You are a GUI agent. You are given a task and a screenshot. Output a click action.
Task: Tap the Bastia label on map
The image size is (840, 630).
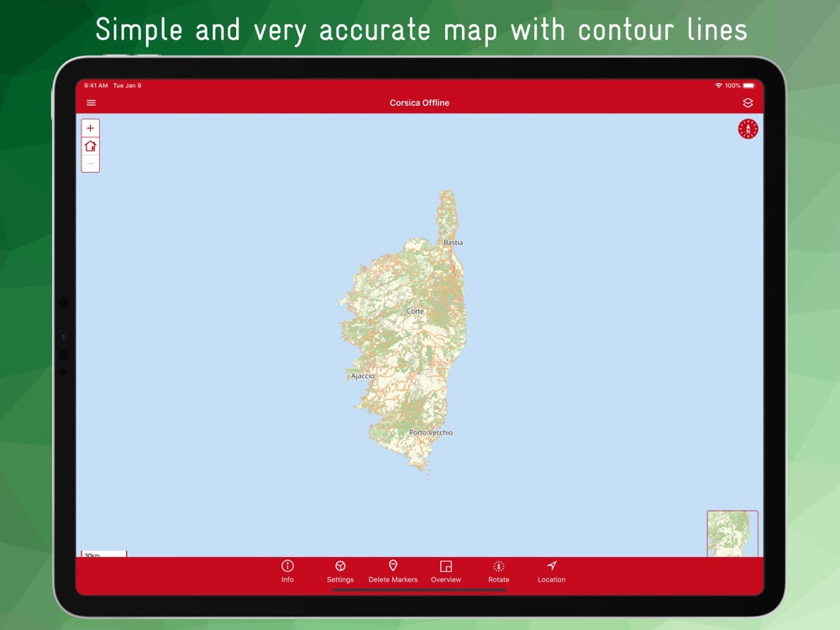pos(454,243)
